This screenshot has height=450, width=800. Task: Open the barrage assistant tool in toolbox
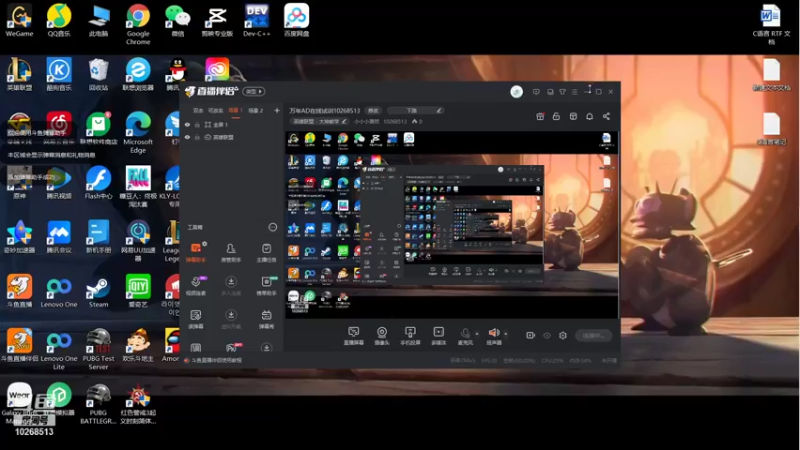pyautogui.click(x=196, y=252)
